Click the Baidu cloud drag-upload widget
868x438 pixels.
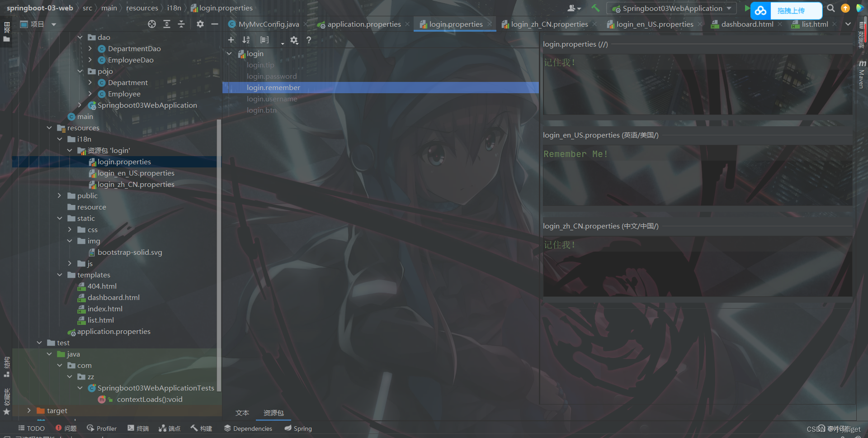[x=787, y=10]
